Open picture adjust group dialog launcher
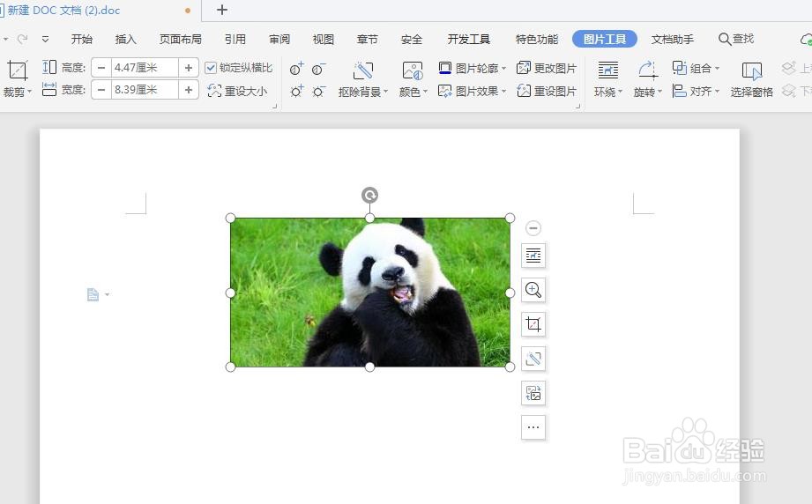The image size is (812, 504). [577, 106]
